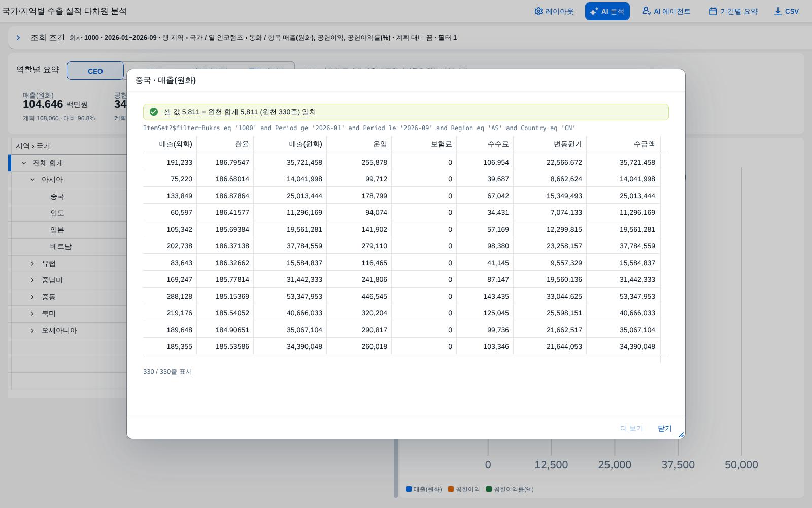Click the dialog resize handle icon
The image size is (812, 508).
click(x=681, y=435)
